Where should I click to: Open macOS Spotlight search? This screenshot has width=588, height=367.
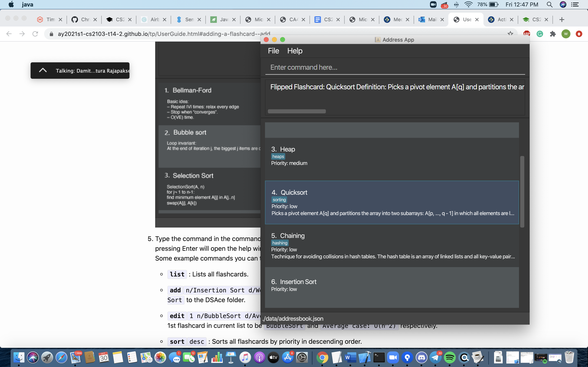pos(549,4)
